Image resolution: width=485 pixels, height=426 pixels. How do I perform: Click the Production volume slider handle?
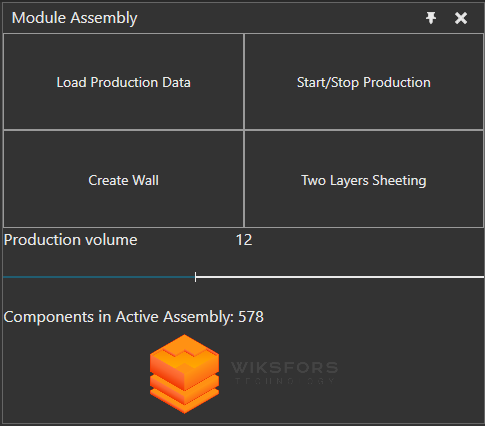pyautogui.click(x=195, y=277)
